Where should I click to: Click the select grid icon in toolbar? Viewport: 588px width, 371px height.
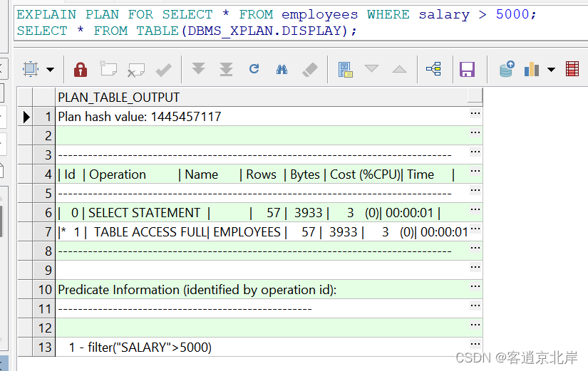click(31, 69)
